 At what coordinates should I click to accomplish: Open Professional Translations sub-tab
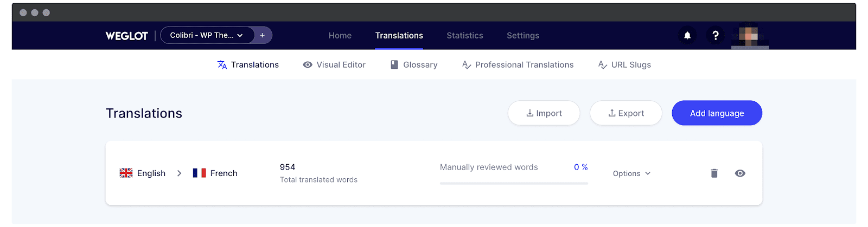(518, 64)
